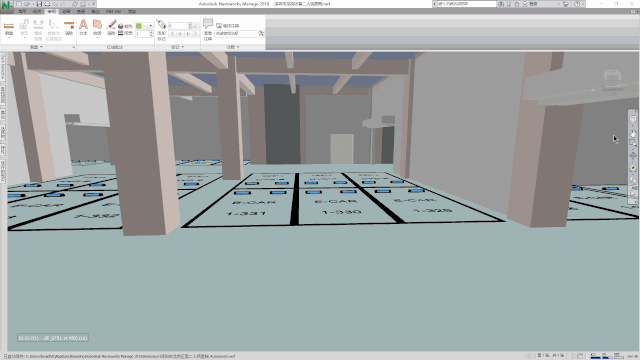Switch to the Output ribbon tab
Image resolution: width=640 pixels, height=360 pixels.
point(96,11)
